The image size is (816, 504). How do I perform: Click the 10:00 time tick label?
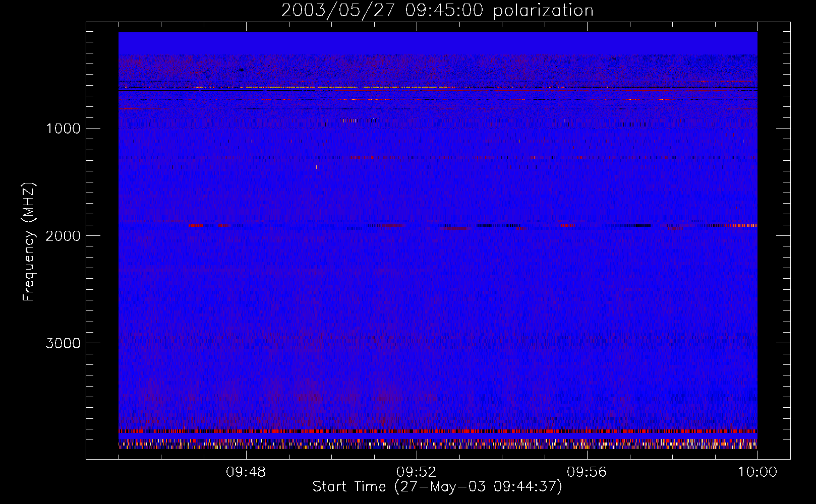(757, 472)
